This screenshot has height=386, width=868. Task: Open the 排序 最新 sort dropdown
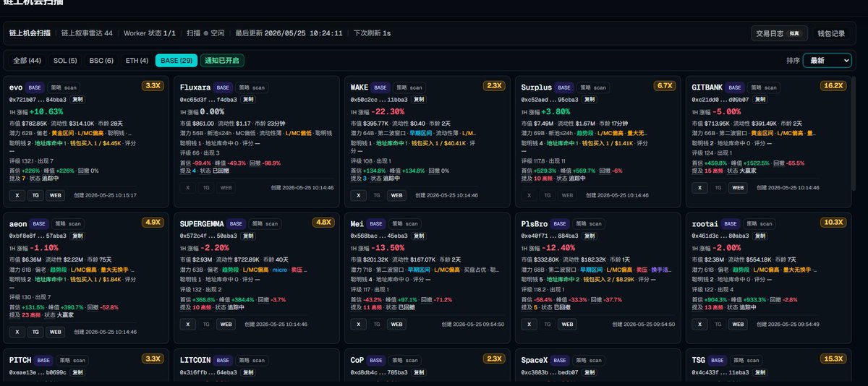(x=827, y=61)
